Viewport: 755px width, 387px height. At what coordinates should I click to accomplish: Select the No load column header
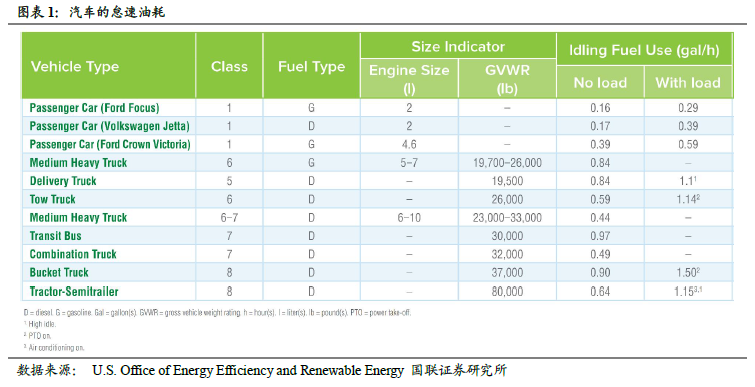pyautogui.click(x=600, y=82)
